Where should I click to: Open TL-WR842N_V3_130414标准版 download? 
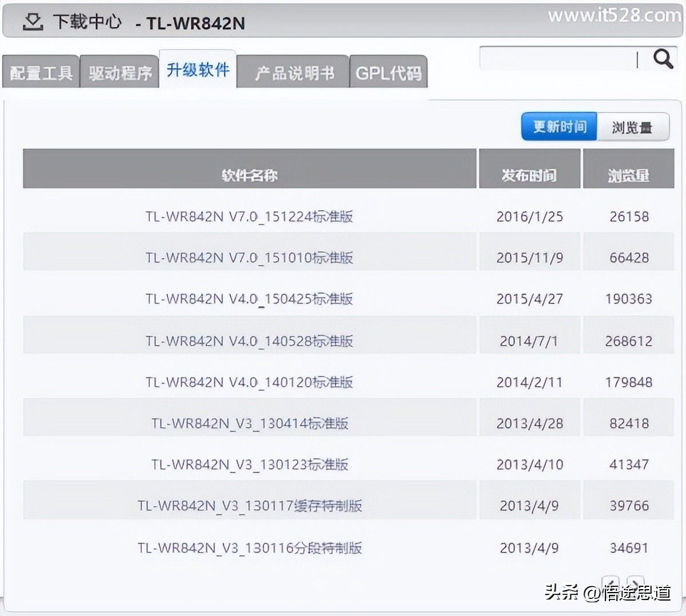250,423
